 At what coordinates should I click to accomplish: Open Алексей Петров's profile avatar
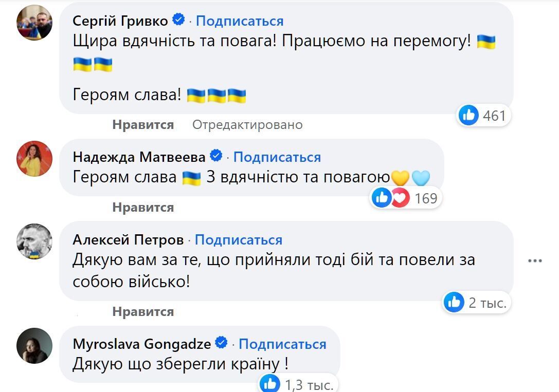(x=34, y=241)
